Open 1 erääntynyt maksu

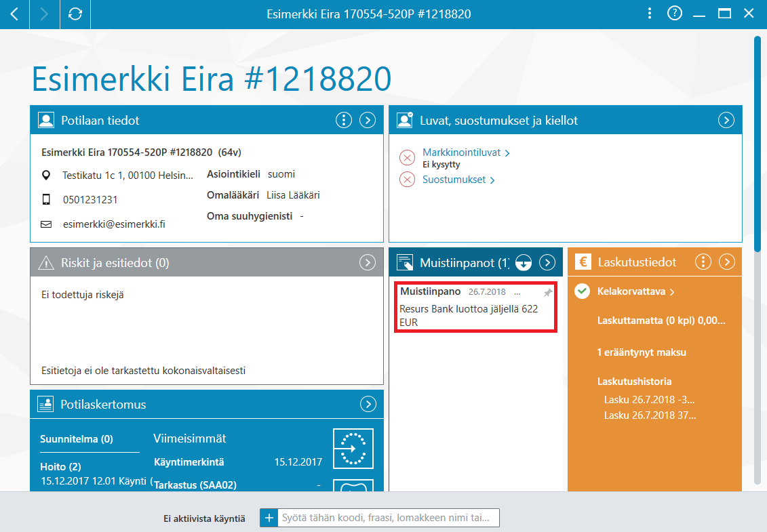point(642,352)
